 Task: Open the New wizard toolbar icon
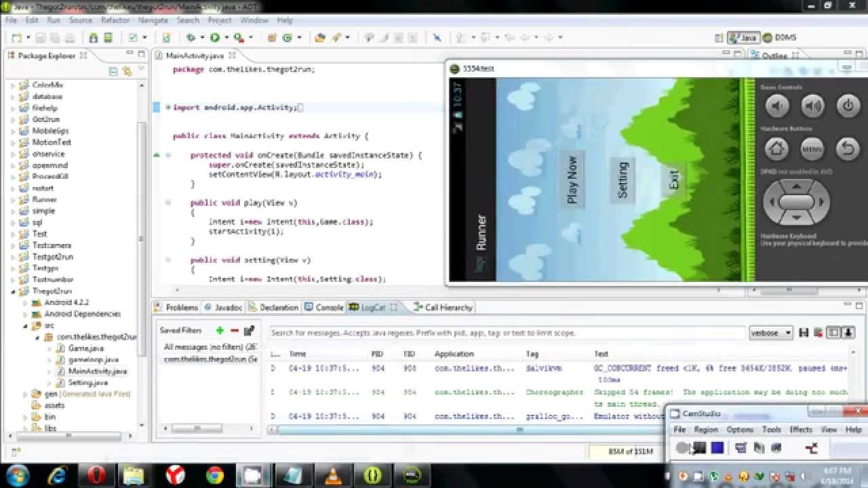(x=16, y=38)
